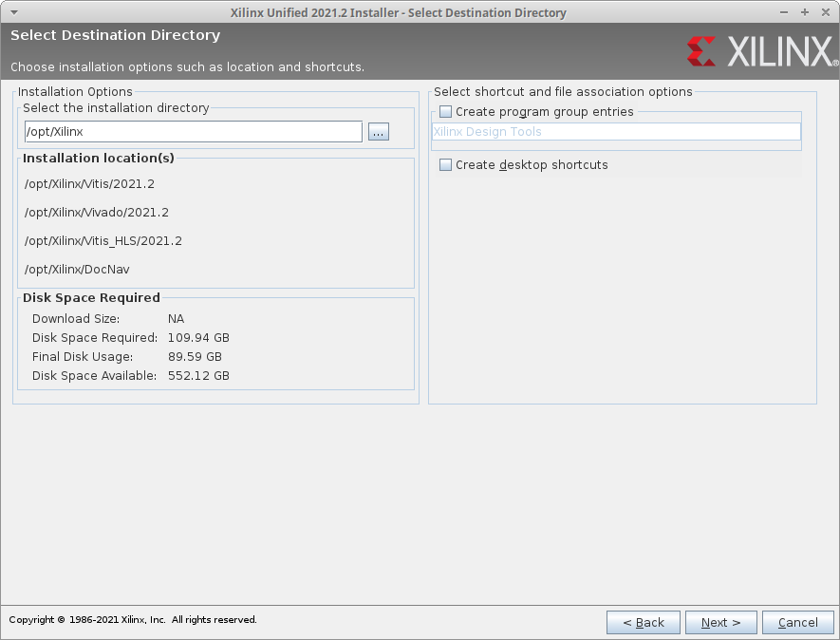Click the browse "..." directory button
The image size is (840, 640).
tap(379, 133)
